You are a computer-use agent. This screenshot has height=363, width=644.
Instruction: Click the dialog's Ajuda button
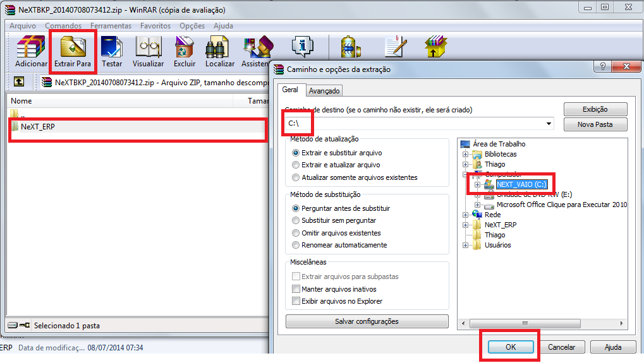tap(613, 347)
